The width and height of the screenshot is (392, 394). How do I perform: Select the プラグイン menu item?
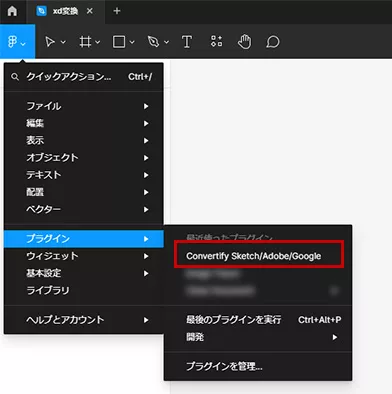[84, 239]
